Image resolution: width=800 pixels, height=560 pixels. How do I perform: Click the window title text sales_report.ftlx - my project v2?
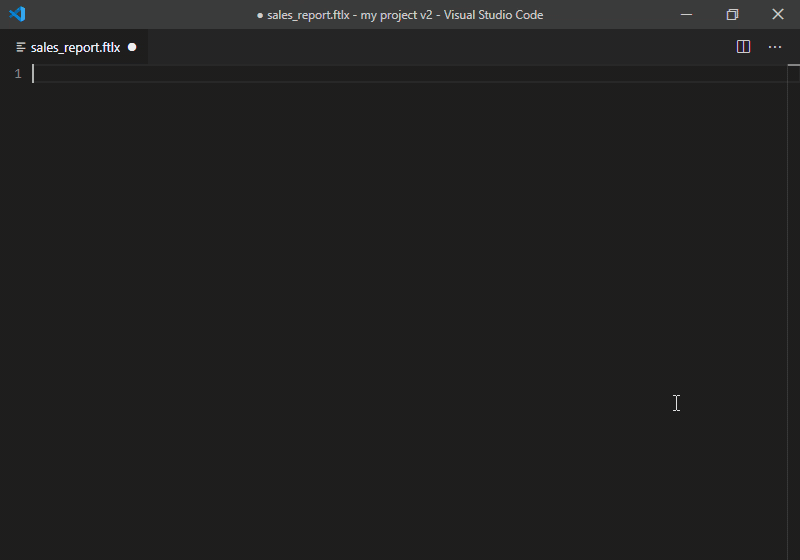pos(349,15)
